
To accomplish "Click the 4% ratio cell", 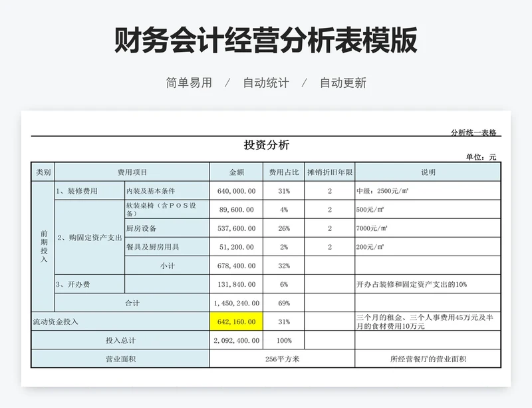I will (x=284, y=209).
